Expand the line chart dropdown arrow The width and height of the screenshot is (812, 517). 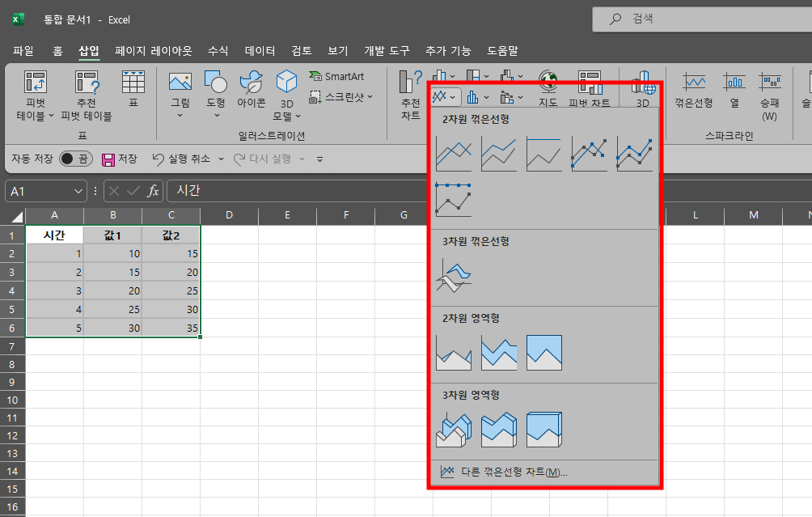tap(453, 97)
